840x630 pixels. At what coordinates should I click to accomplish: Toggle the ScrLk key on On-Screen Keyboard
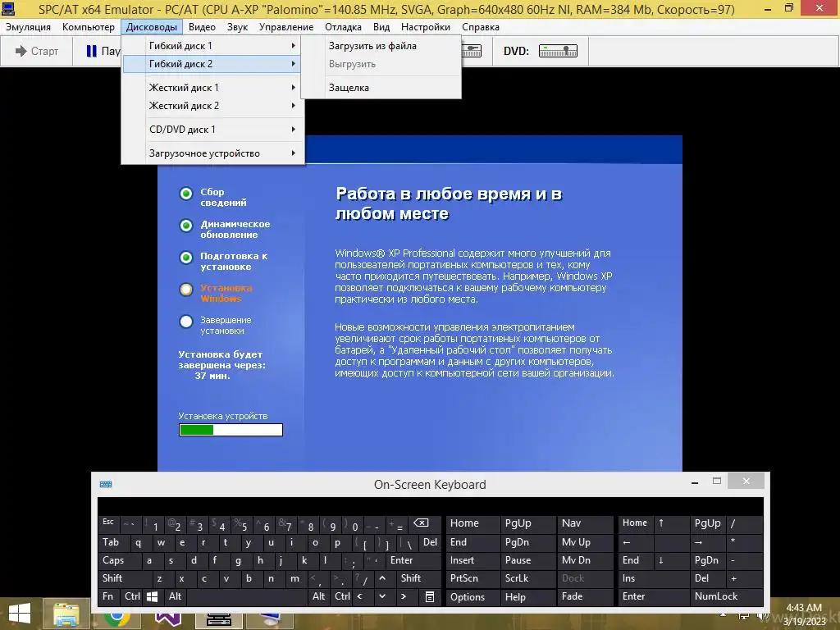[527, 578]
